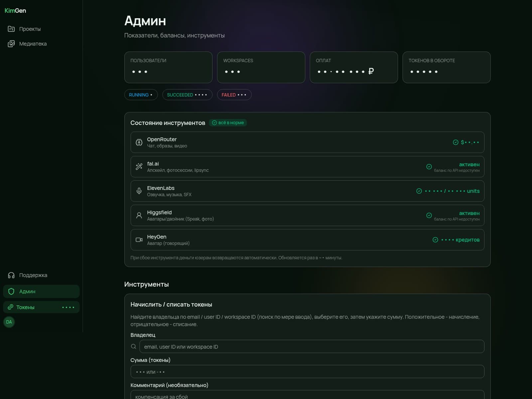Click the OpenRouter status check icon
This screenshot has height=399, width=532.
(456, 142)
